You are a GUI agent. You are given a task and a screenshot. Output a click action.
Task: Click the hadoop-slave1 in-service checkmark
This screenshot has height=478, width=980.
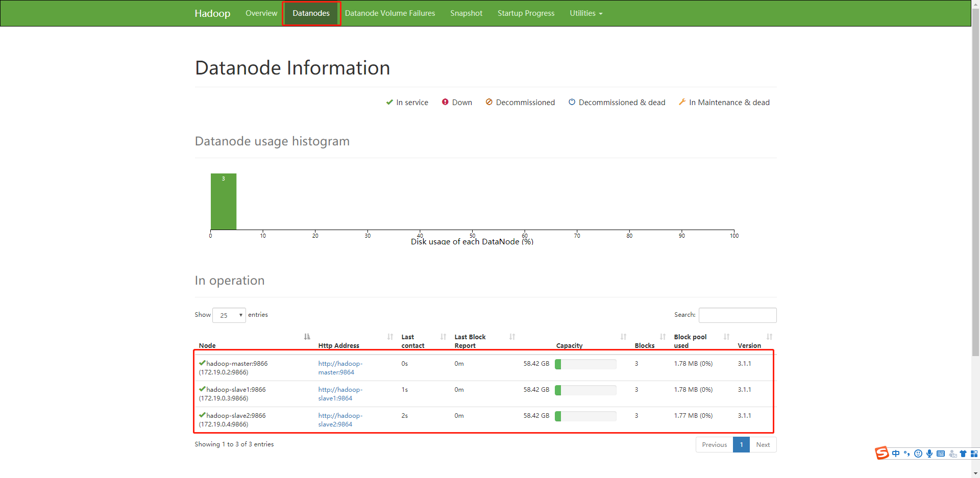202,389
